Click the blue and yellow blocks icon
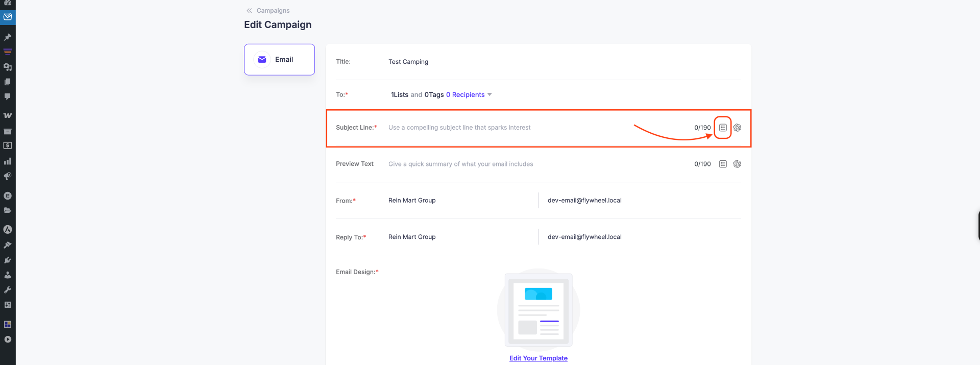The height and width of the screenshot is (365, 980). 8,324
